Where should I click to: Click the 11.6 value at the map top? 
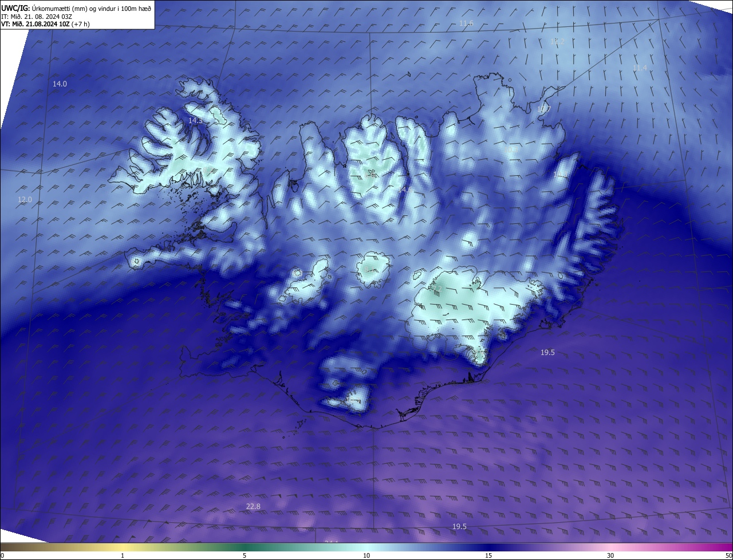coord(466,23)
